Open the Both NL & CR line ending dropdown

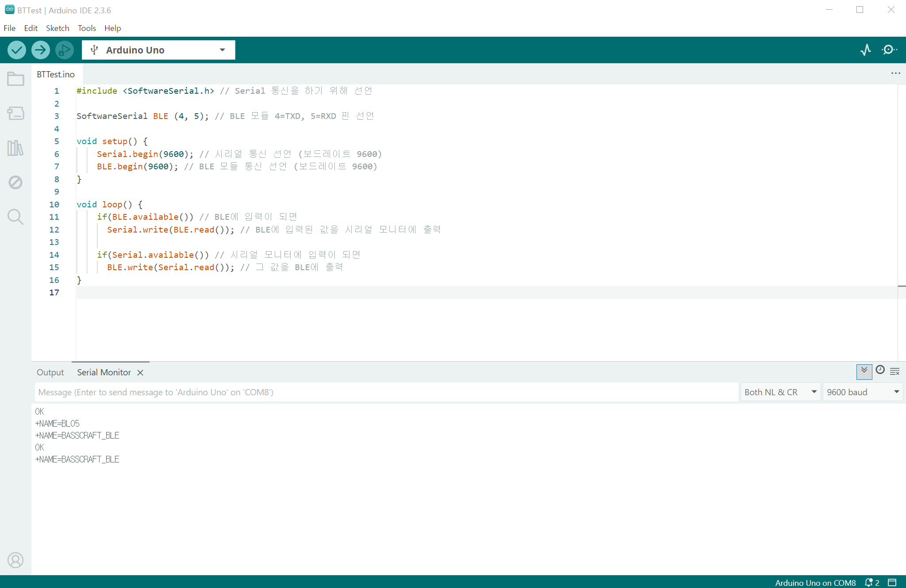point(780,392)
